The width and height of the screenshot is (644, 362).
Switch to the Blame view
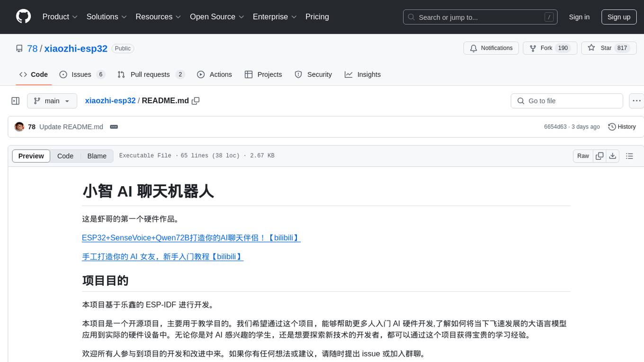pos(97,156)
